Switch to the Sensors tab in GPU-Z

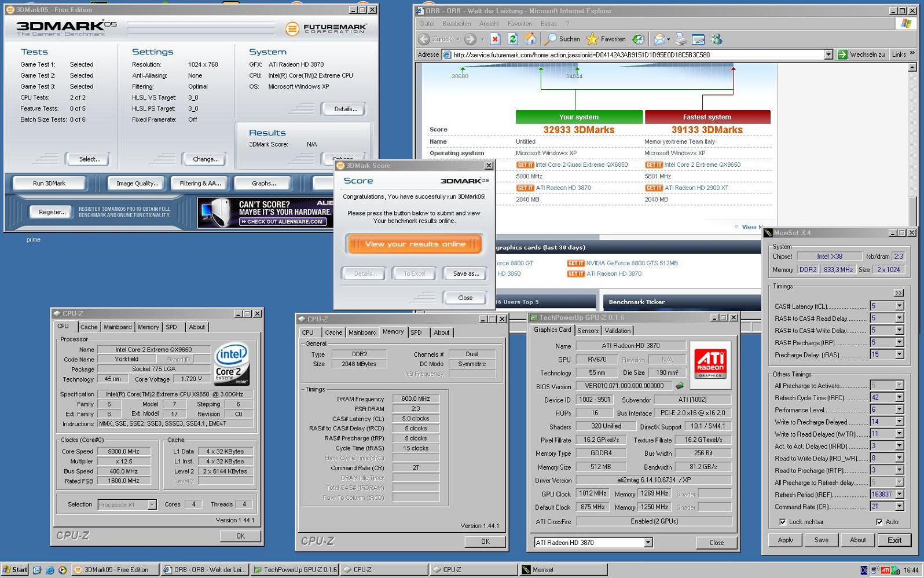point(588,331)
